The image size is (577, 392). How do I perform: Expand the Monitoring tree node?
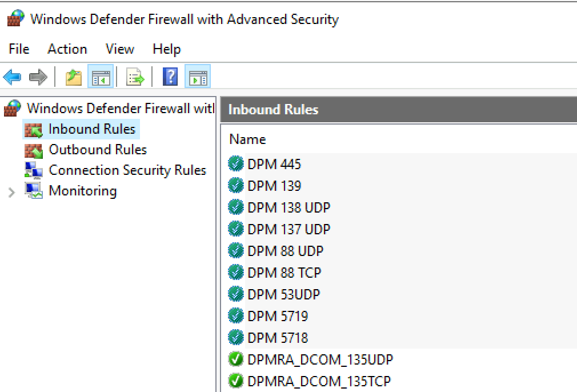(11, 192)
